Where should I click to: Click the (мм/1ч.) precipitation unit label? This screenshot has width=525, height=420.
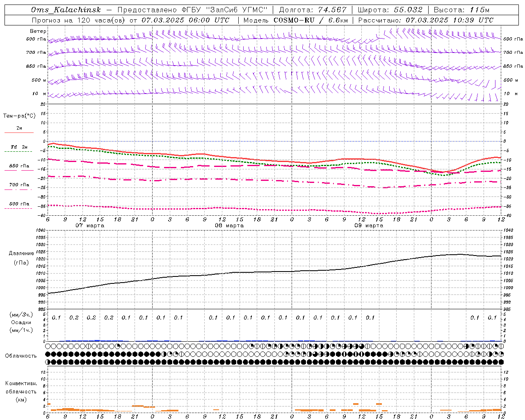(21, 330)
